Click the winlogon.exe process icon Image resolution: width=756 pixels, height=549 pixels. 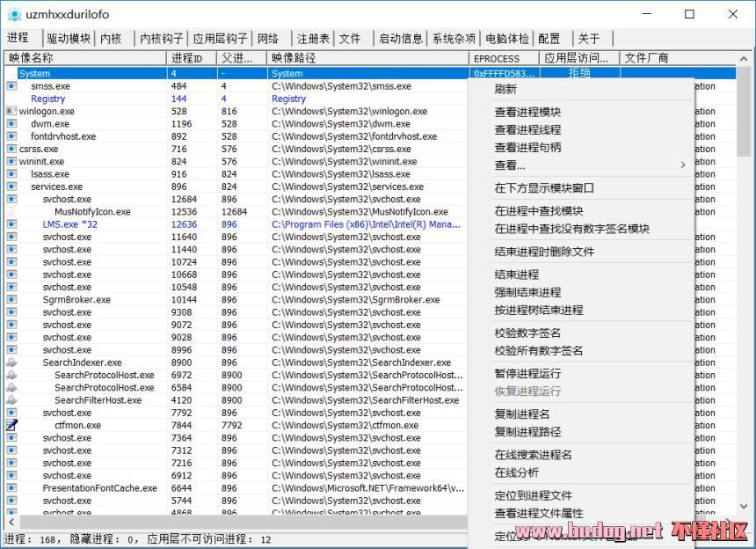11,112
